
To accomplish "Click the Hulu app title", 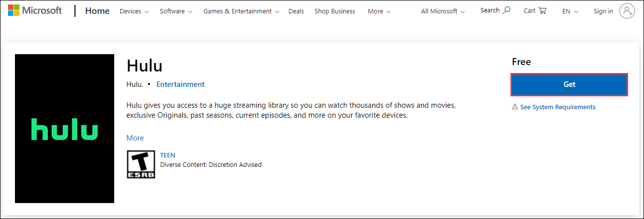I will click(x=144, y=66).
